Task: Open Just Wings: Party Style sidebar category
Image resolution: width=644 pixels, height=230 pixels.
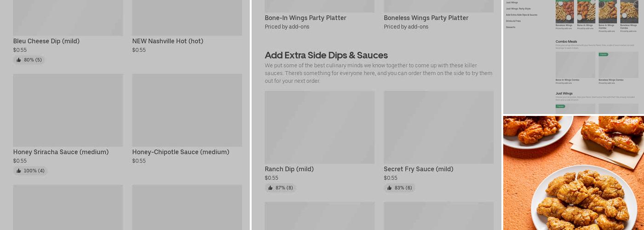Action: [x=518, y=9]
